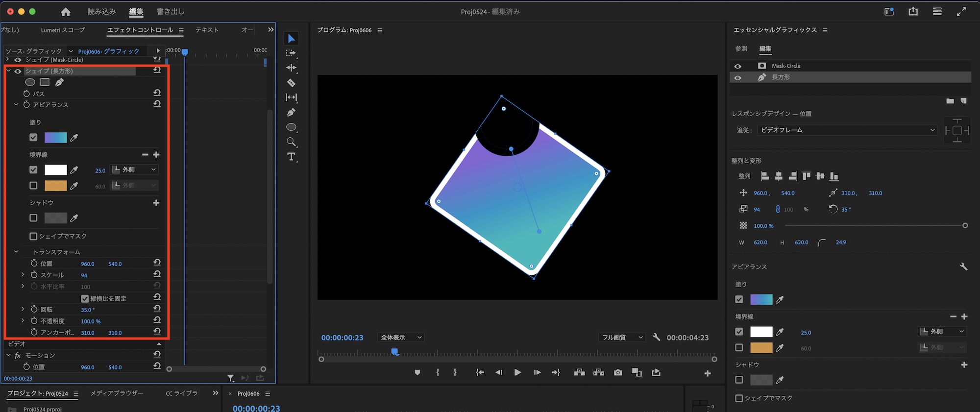The width and height of the screenshot is (980, 412).
Task: Hide the Mask-Circle layer
Action: click(737, 66)
